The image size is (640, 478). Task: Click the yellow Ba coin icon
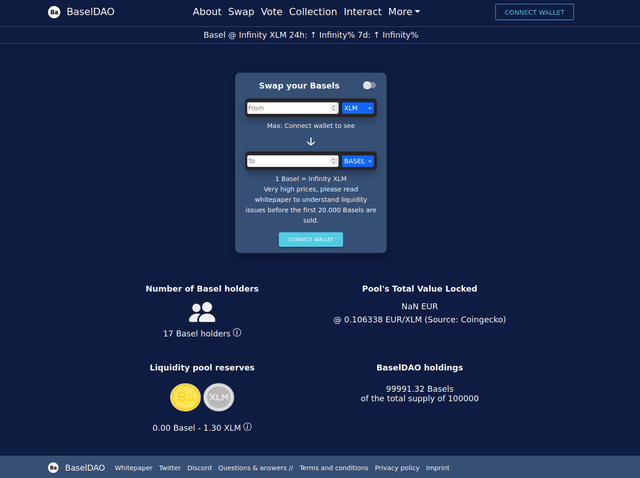pos(185,397)
